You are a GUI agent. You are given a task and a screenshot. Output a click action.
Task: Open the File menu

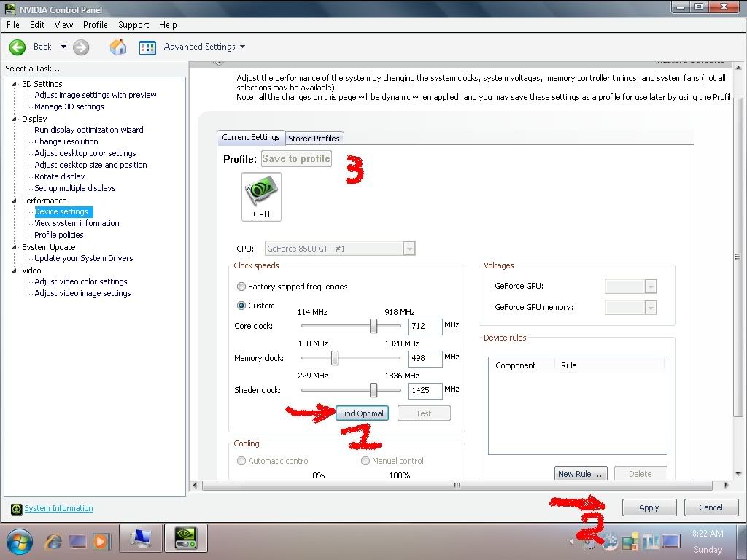13,25
